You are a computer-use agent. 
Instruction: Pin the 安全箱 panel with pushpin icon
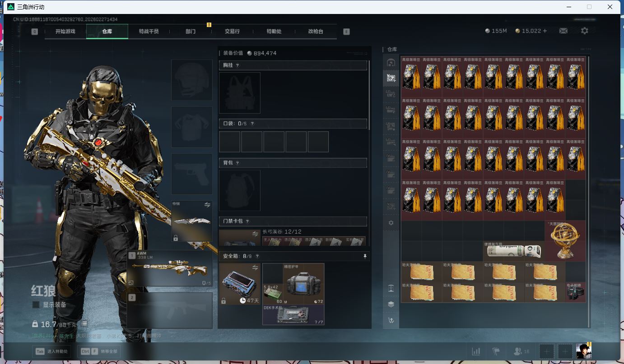tap(365, 256)
